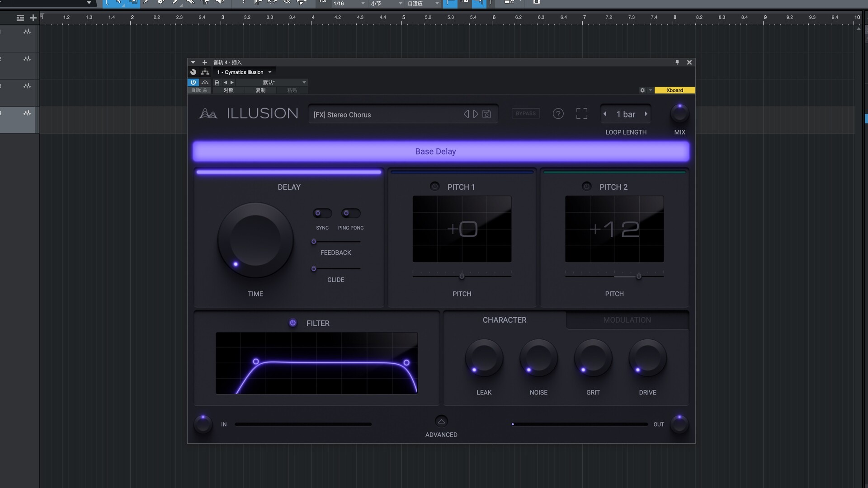This screenshot has width=868, height=488.
Task: Open the default preset dropdown
Action: (x=271, y=83)
